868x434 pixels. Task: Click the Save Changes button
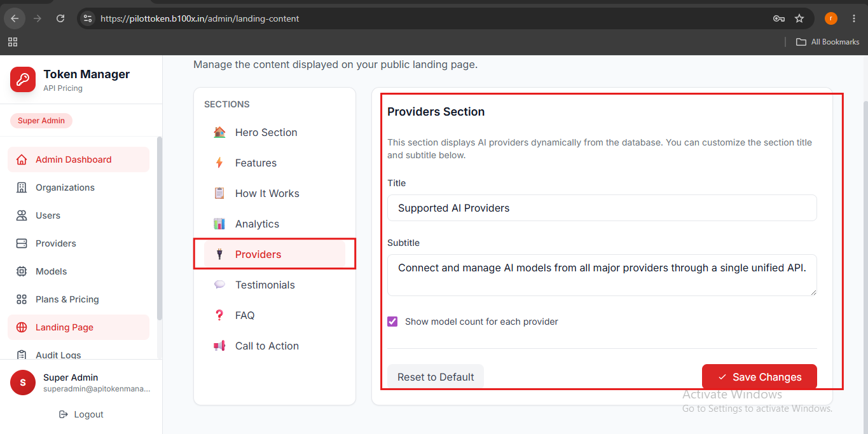point(759,377)
